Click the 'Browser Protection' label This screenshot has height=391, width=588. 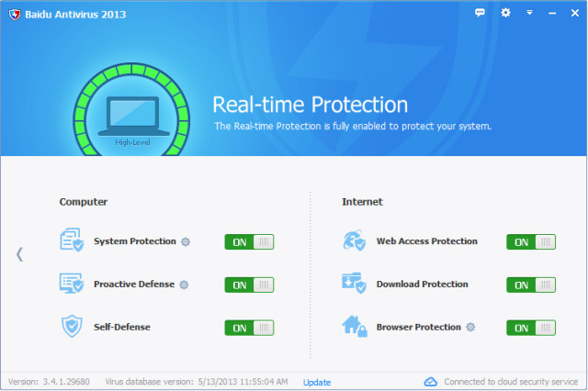click(419, 327)
